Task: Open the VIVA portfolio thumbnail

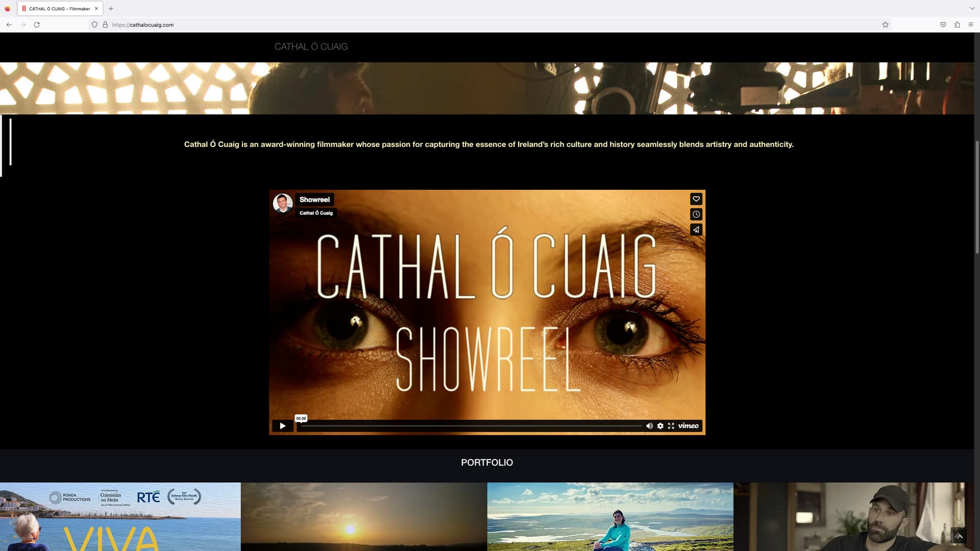Action: (x=120, y=517)
